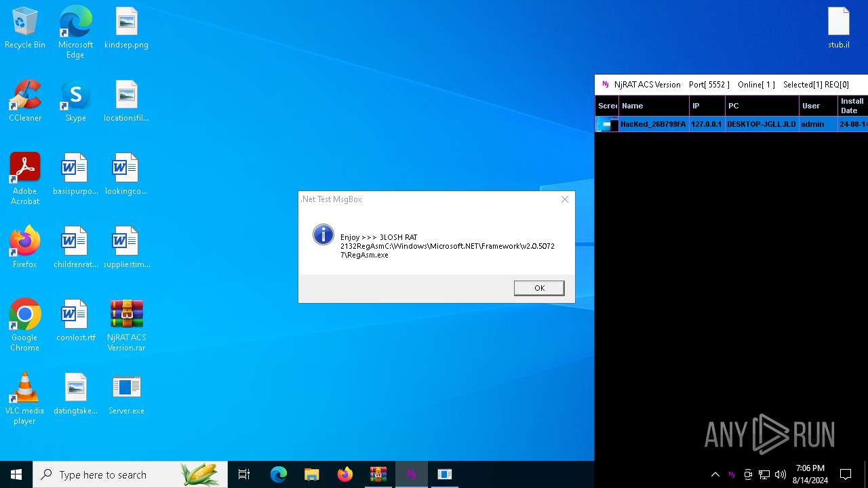
Task: Select the Server.exe desktop icon
Action: [126, 394]
